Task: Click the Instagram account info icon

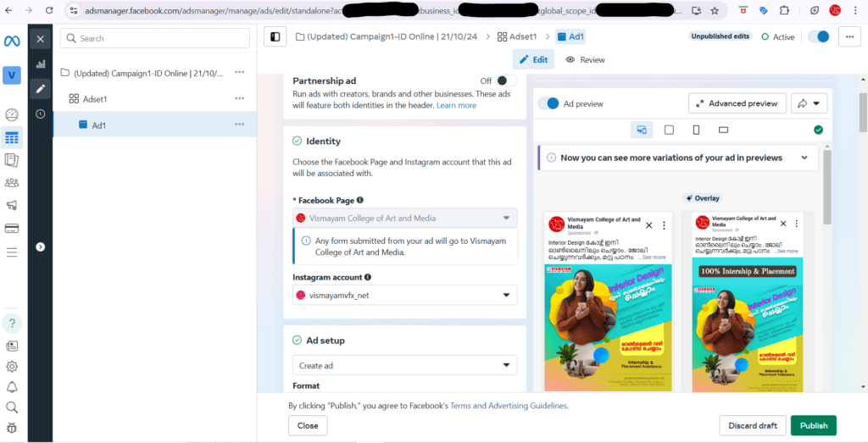Action: coord(368,277)
